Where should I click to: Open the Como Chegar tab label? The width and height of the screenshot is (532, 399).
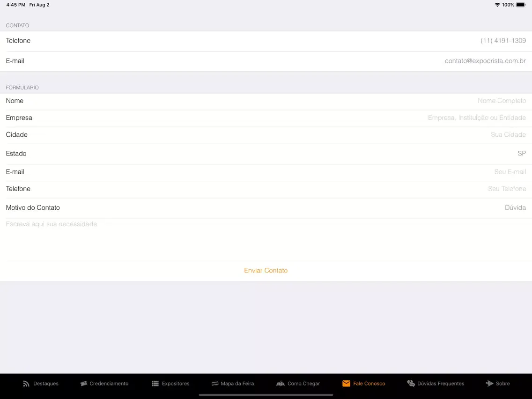click(303, 384)
